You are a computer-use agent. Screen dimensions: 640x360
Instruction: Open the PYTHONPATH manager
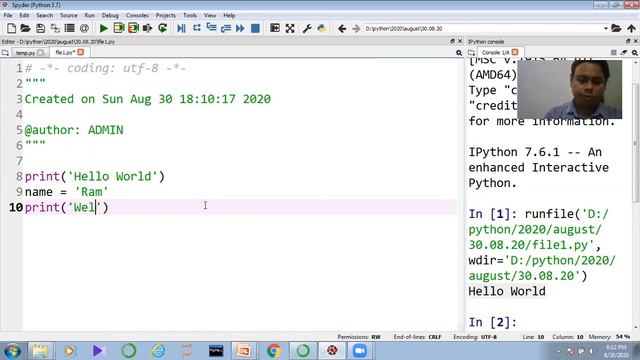click(322, 28)
